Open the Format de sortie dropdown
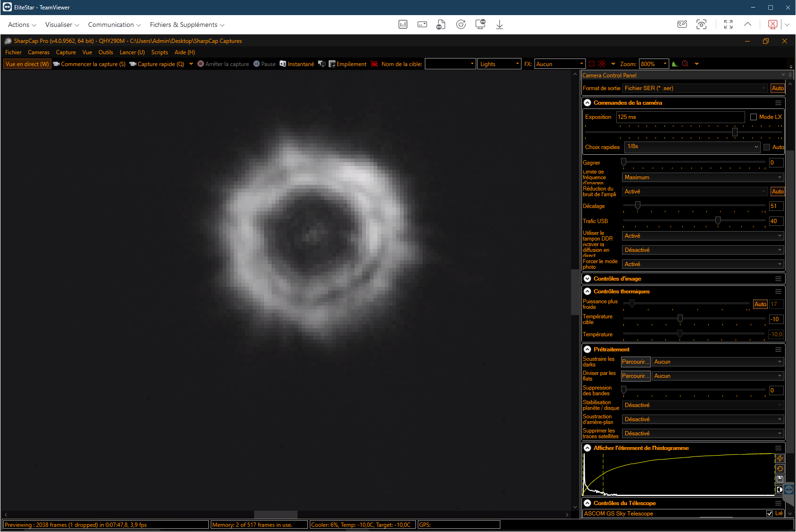This screenshot has height=532, width=796. click(695, 88)
